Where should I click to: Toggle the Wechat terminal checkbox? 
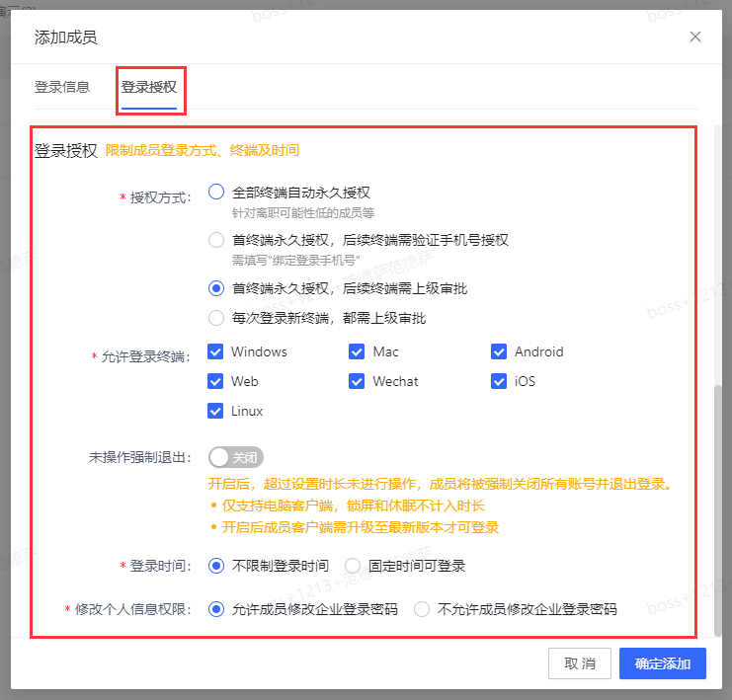357,381
